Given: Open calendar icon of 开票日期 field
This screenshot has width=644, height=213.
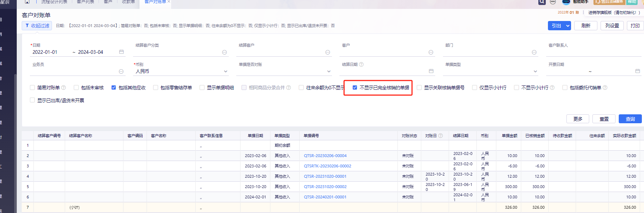Looking at the screenshot, I should (x=638, y=71).
